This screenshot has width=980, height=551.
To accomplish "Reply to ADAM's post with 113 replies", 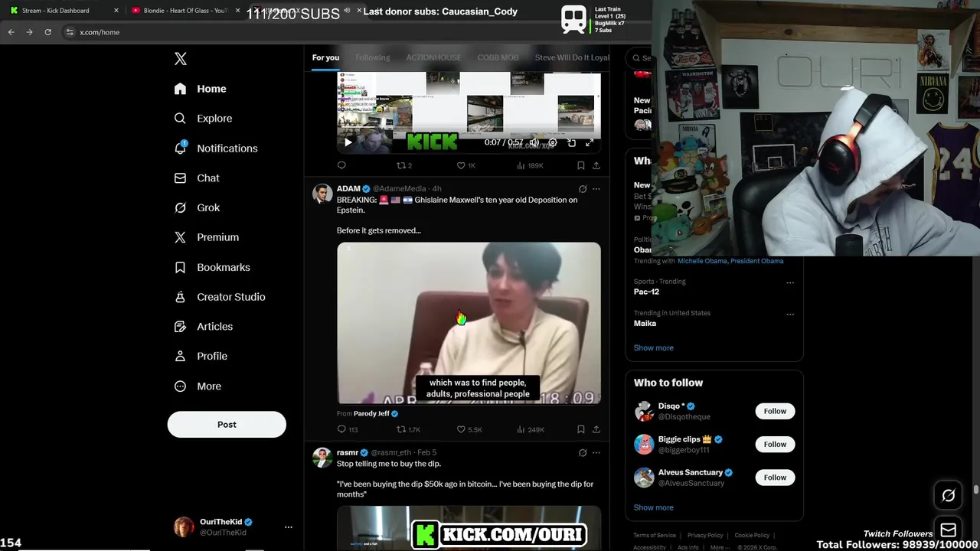I will (348, 429).
